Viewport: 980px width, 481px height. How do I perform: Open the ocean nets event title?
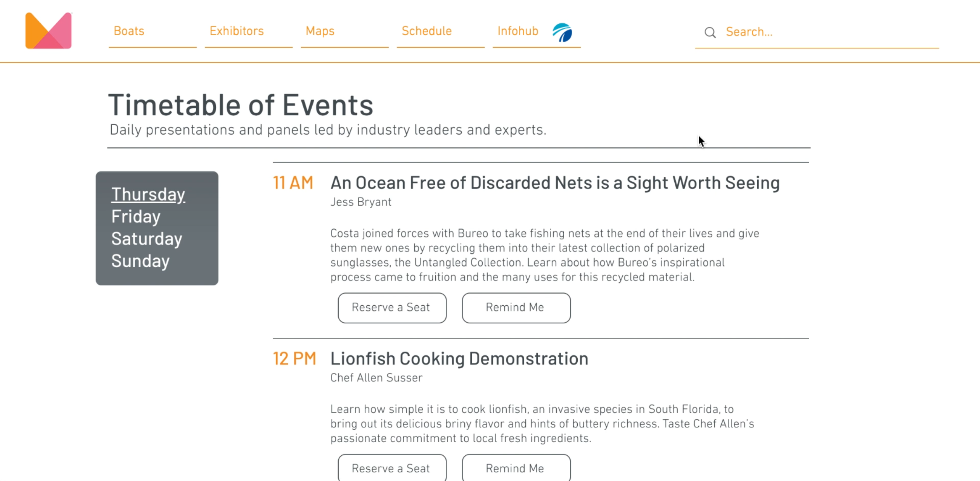click(x=555, y=182)
